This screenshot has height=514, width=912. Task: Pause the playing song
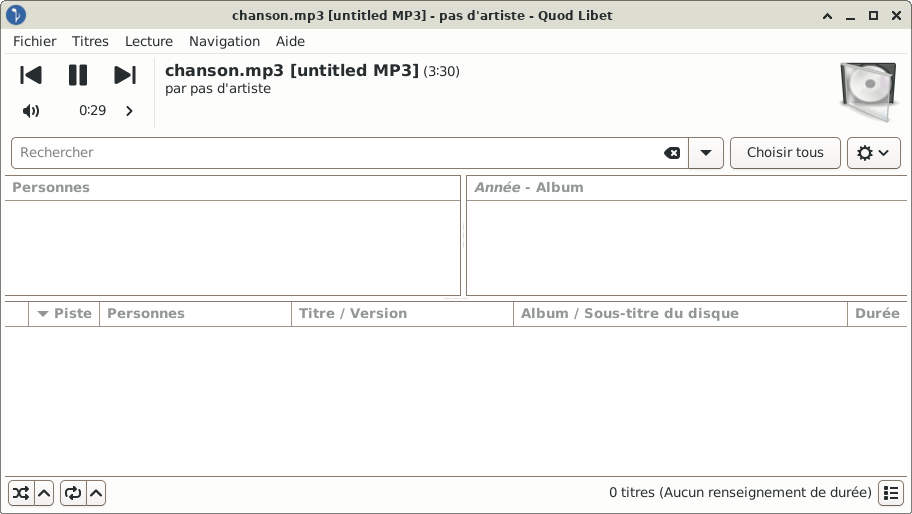click(x=78, y=75)
